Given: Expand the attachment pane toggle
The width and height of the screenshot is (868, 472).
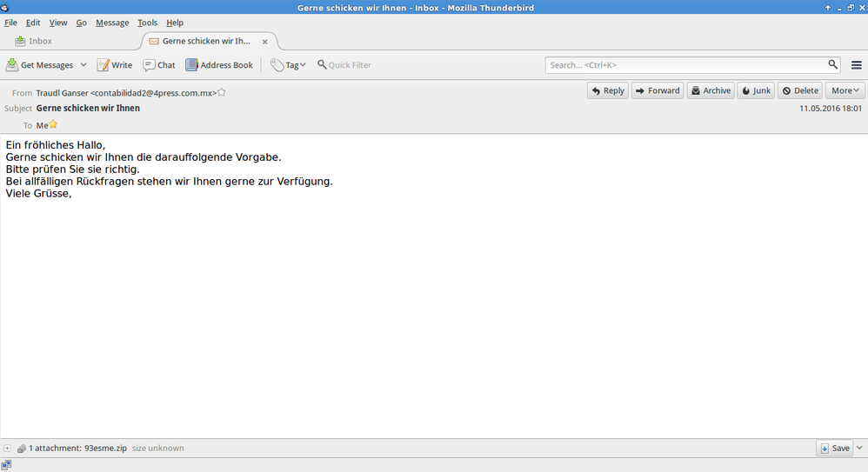Looking at the screenshot, I should coord(7,449).
